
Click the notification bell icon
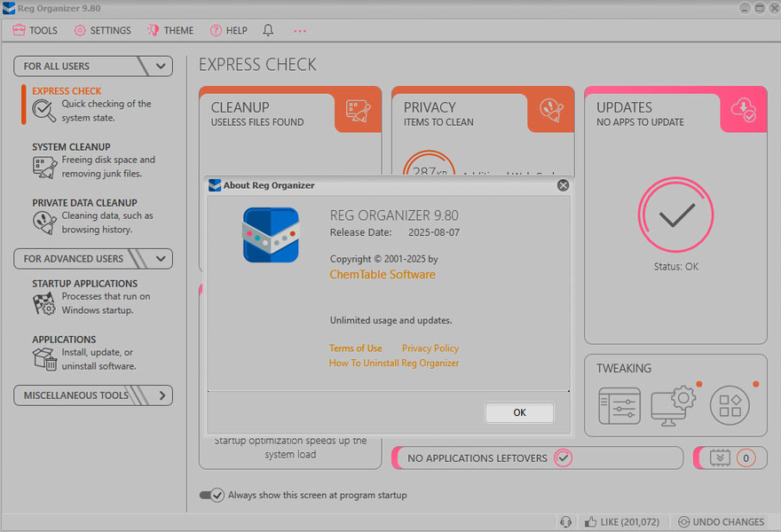pos(268,30)
